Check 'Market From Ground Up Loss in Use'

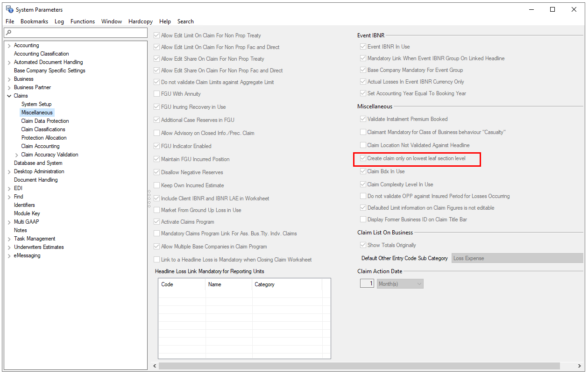click(x=156, y=210)
